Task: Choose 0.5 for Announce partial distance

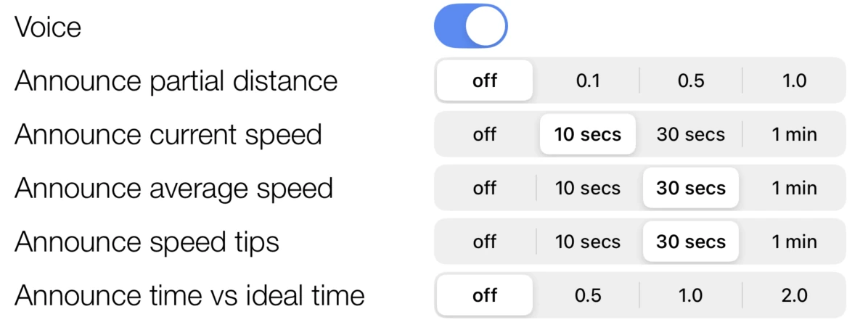Action: point(691,81)
